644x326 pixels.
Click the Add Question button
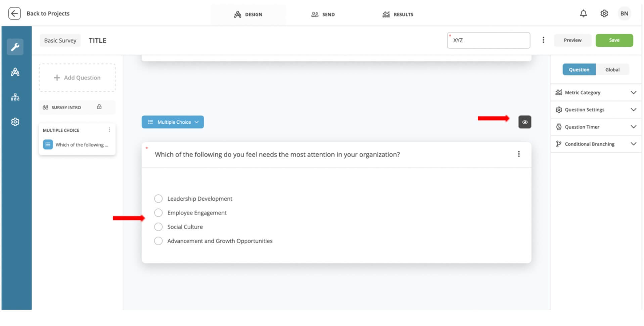[x=77, y=78]
